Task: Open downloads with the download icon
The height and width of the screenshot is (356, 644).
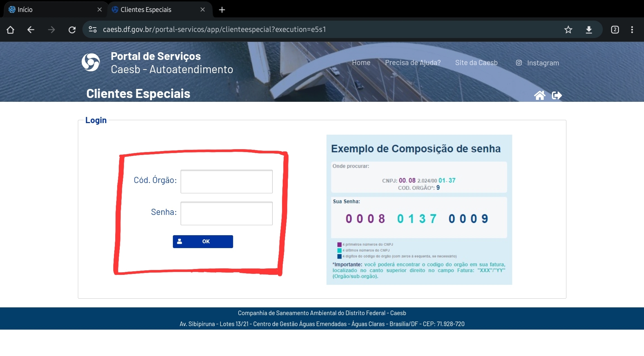Action: [589, 30]
